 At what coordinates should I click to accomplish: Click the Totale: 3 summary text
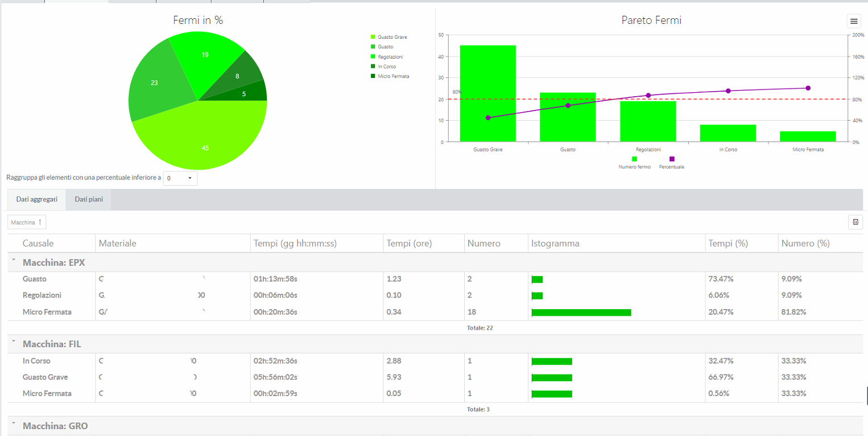pos(478,409)
